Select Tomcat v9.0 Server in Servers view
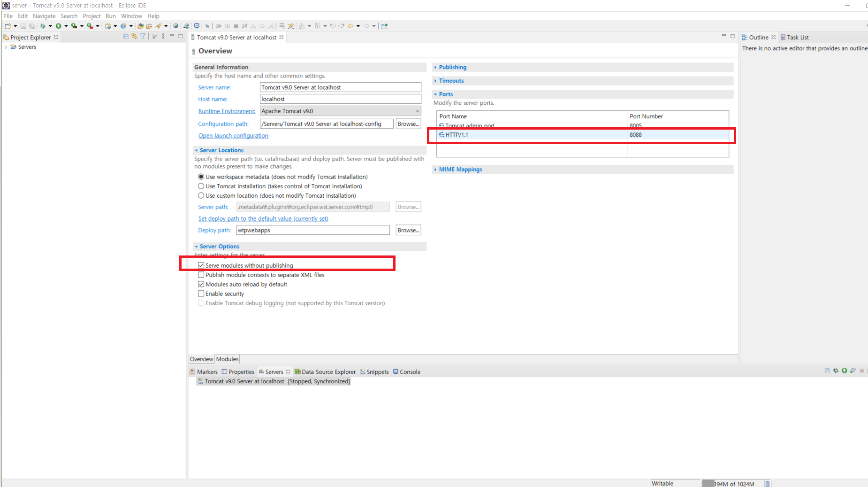This screenshot has height=487, width=868. tap(274, 381)
